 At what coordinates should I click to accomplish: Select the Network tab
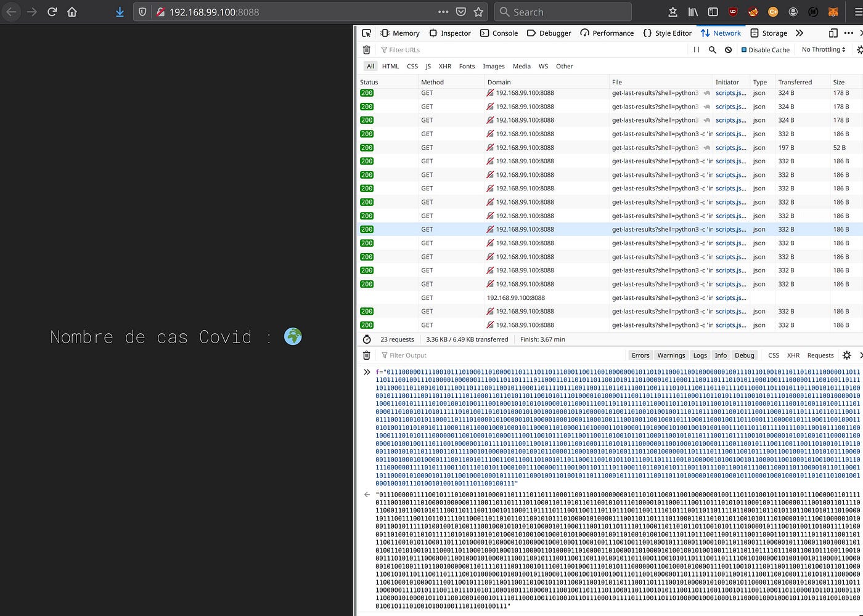pos(721,33)
